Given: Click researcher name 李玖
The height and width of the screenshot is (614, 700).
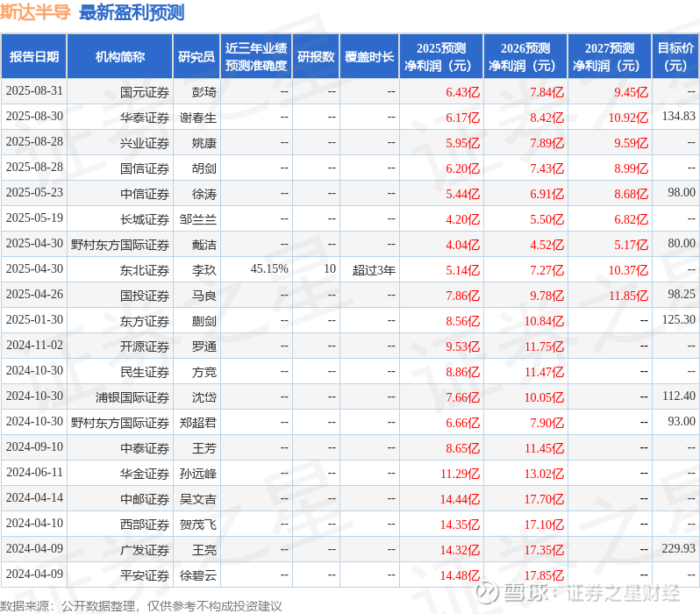Looking at the screenshot, I should (x=204, y=271).
